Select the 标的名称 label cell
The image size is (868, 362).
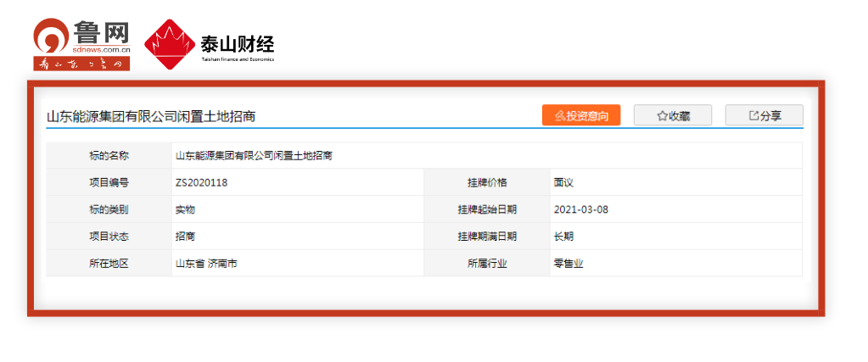(x=109, y=156)
